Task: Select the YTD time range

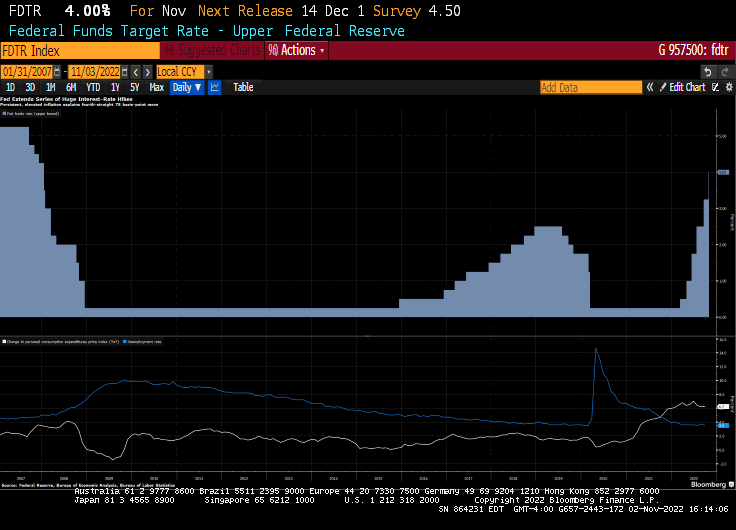Action: coord(93,87)
